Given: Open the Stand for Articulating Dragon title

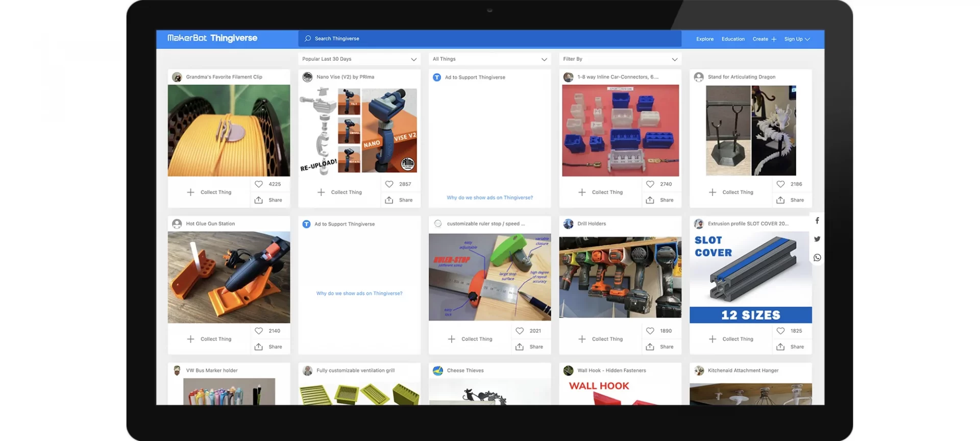Looking at the screenshot, I should (x=742, y=77).
